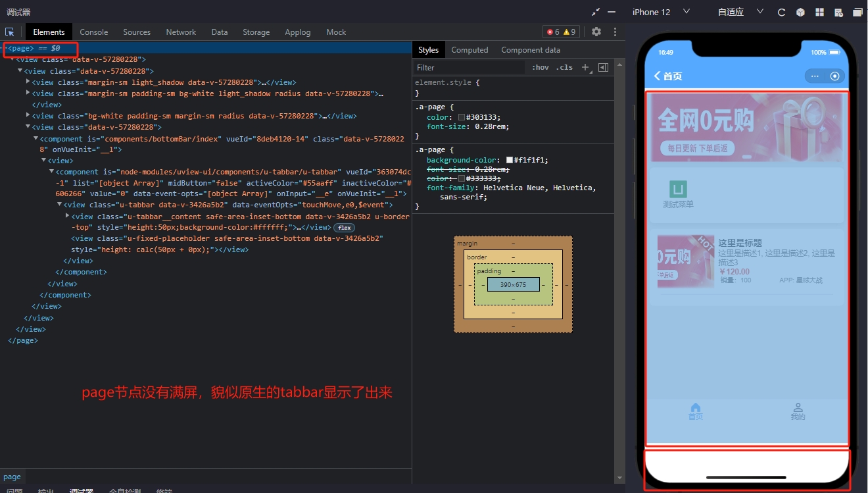Expand the u-tabbar__content view node

click(68, 216)
